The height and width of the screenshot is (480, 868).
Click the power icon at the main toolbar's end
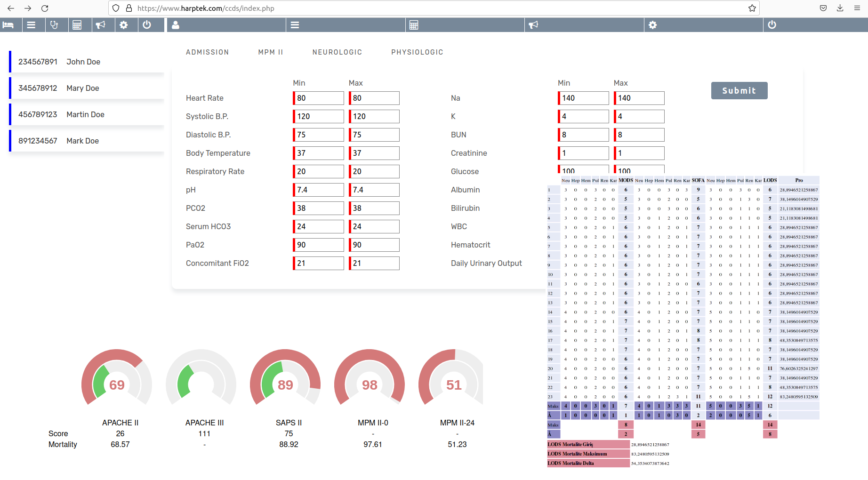click(x=772, y=25)
